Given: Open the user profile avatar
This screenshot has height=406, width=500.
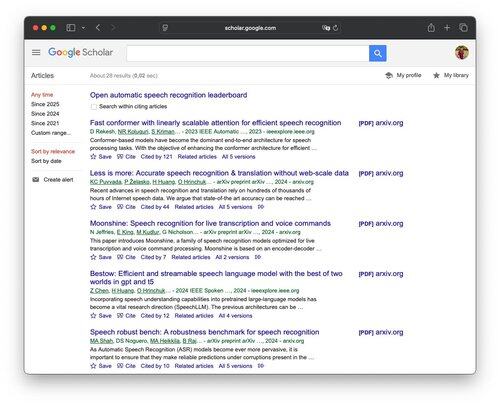Looking at the screenshot, I should (462, 52).
